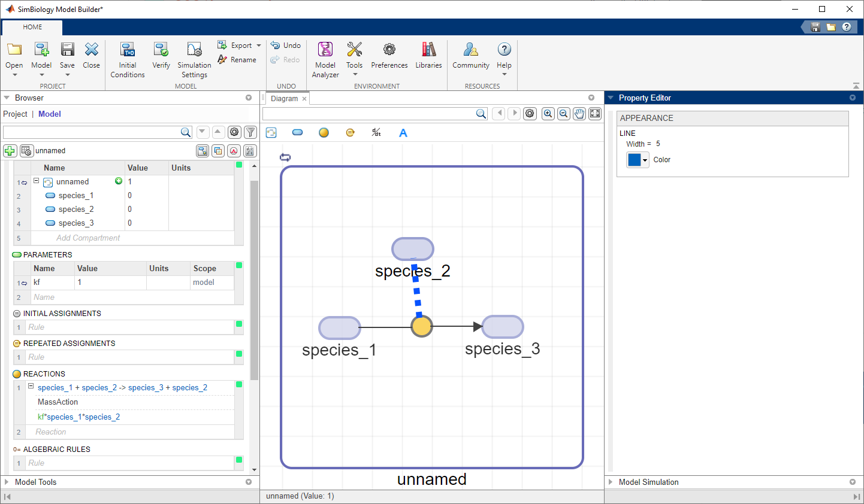Select the Diagram tab
Screen dimensions: 864x504
(x=284, y=98)
